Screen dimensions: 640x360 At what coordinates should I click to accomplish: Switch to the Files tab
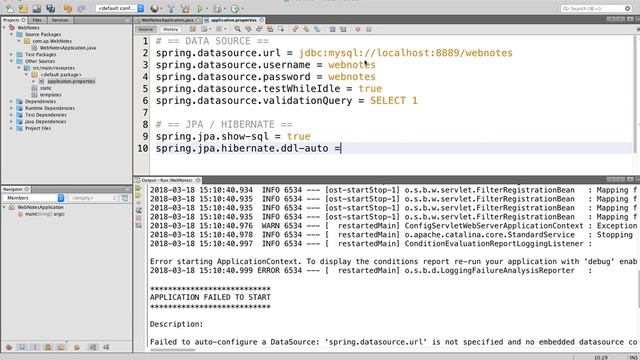point(37,20)
